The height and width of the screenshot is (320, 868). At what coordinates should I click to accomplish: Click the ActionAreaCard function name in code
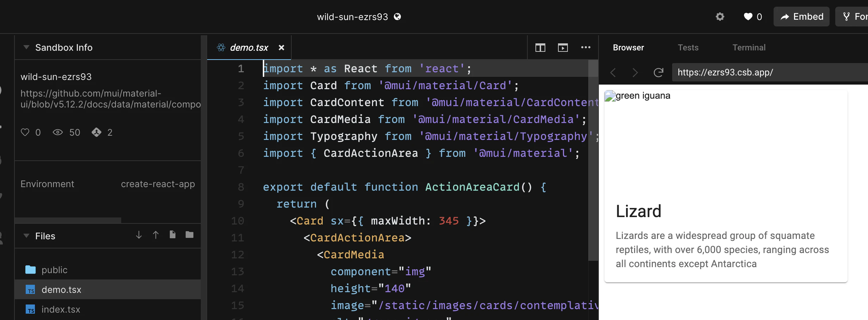coord(472,187)
